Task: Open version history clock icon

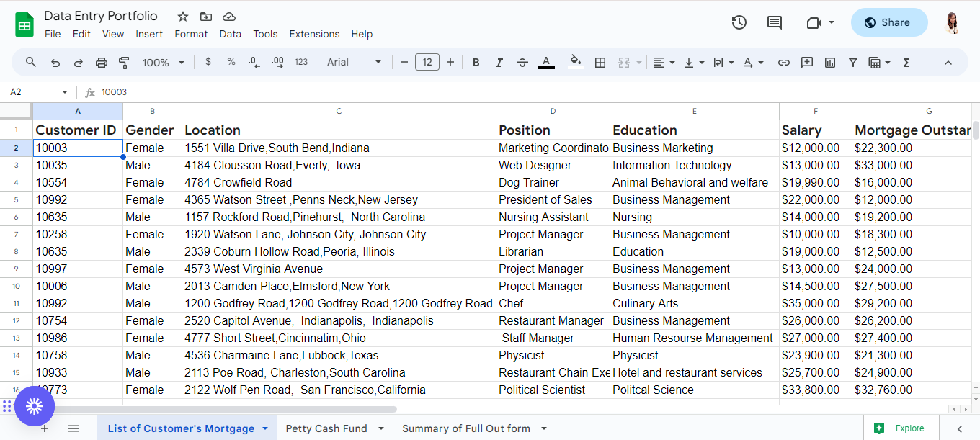Action: pos(739,22)
